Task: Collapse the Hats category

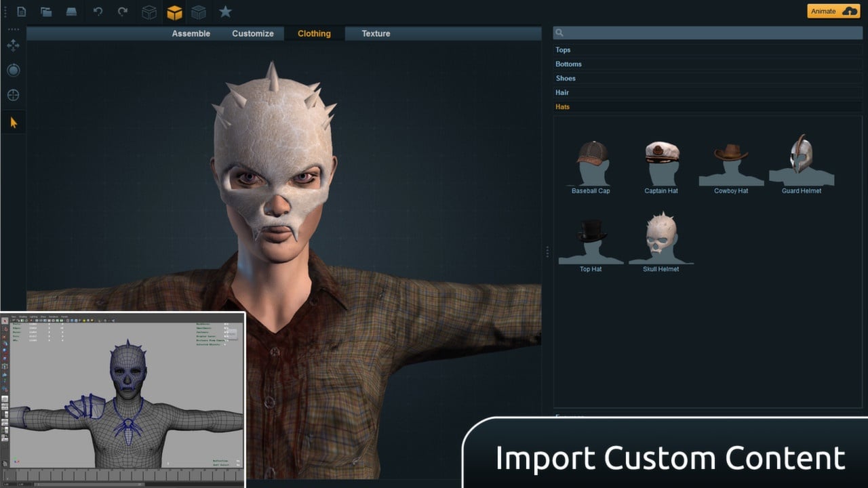Action: (708, 106)
